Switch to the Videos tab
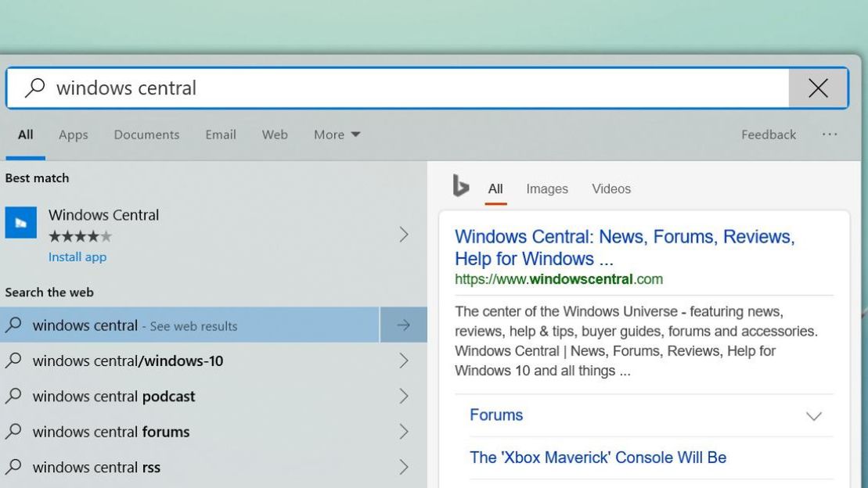 point(611,188)
